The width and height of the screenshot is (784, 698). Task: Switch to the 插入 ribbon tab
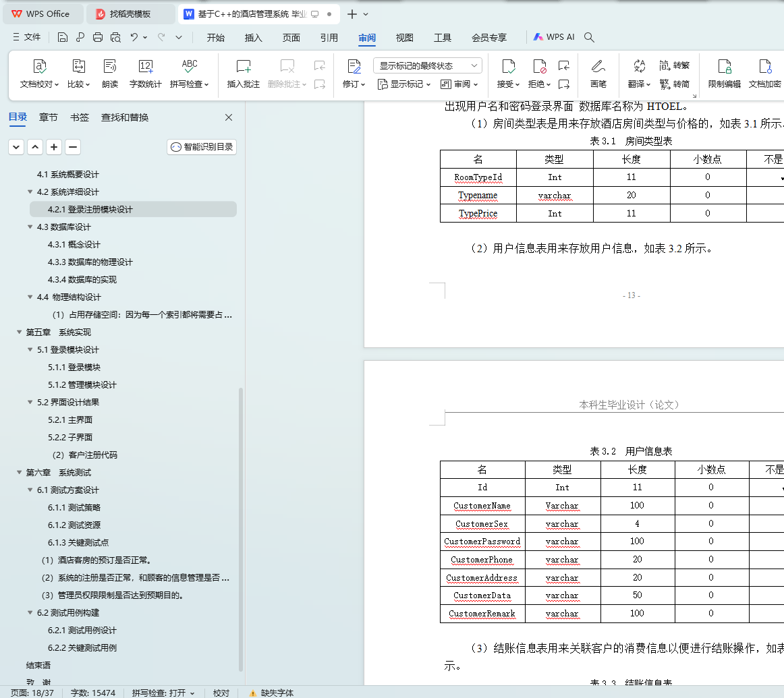point(254,38)
